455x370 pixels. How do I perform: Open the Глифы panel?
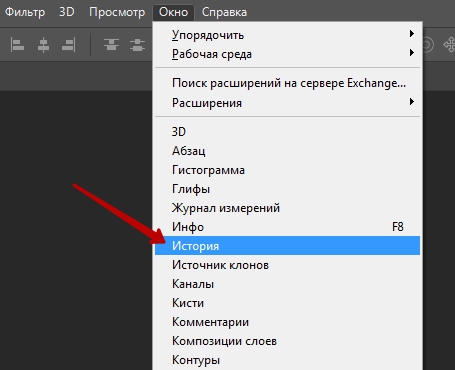pos(287,189)
